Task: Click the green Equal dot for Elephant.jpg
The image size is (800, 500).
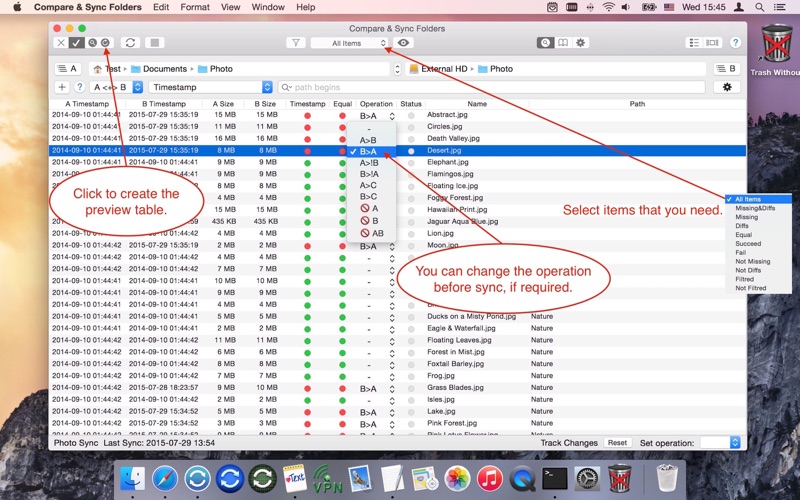Action: (x=342, y=163)
